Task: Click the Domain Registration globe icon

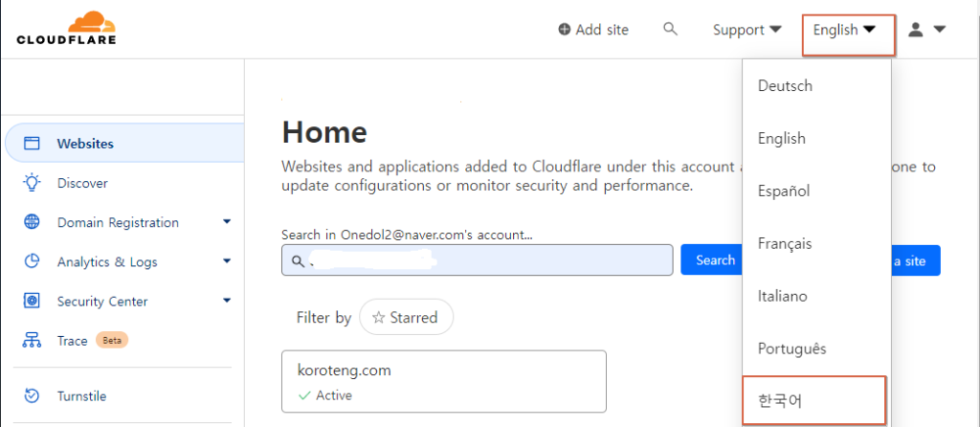Action: pos(32,222)
